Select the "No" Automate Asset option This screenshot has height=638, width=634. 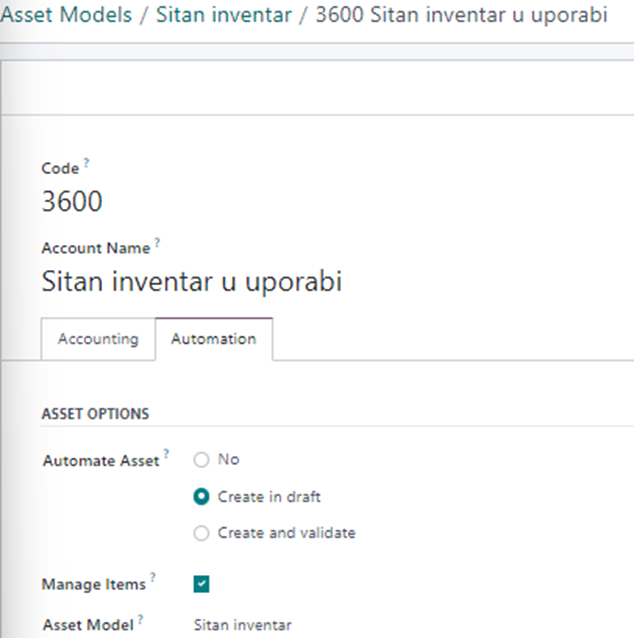coord(202,460)
